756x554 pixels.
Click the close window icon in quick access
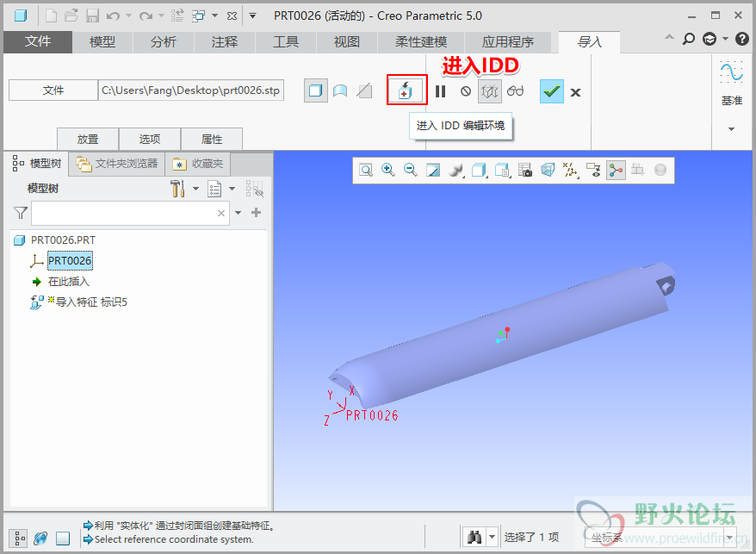(232, 16)
